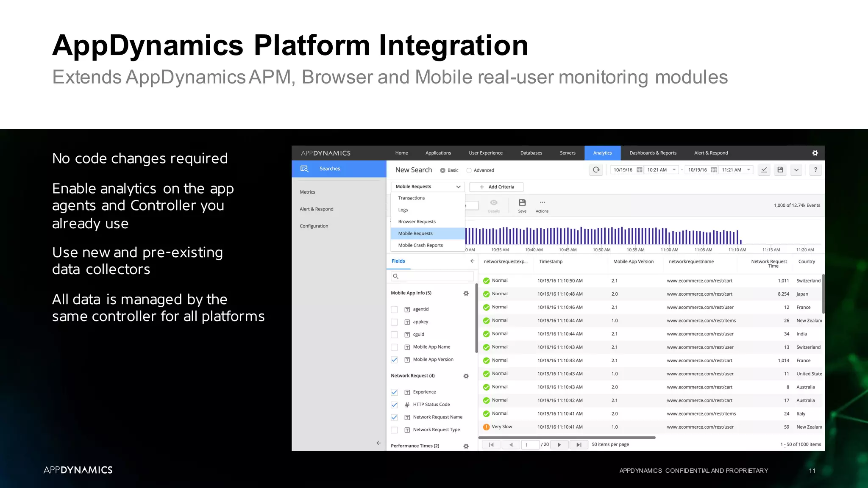Collapse the Fields panel with left arrow
This screenshot has height=488, width=868.
(472, 261)
